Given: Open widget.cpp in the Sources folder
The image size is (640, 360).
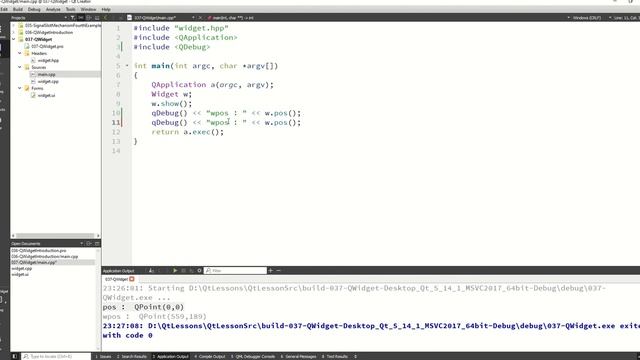Looking at the screenshot, I should (x=48, y=81).
